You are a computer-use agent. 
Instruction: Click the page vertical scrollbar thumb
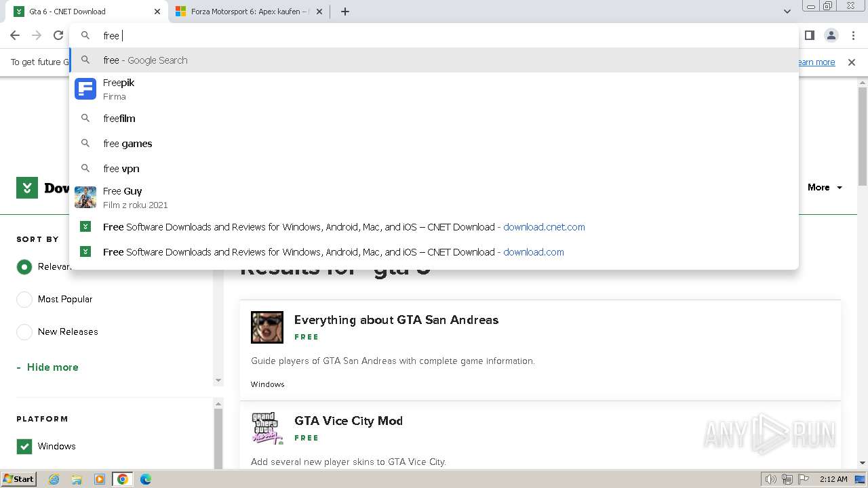(x=863, y=136)
